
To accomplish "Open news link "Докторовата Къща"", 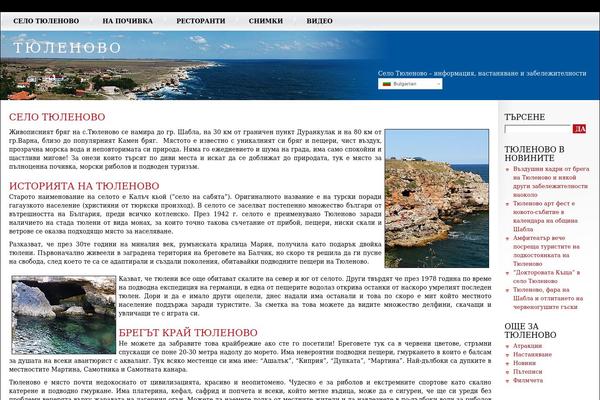I will point(546,277).
